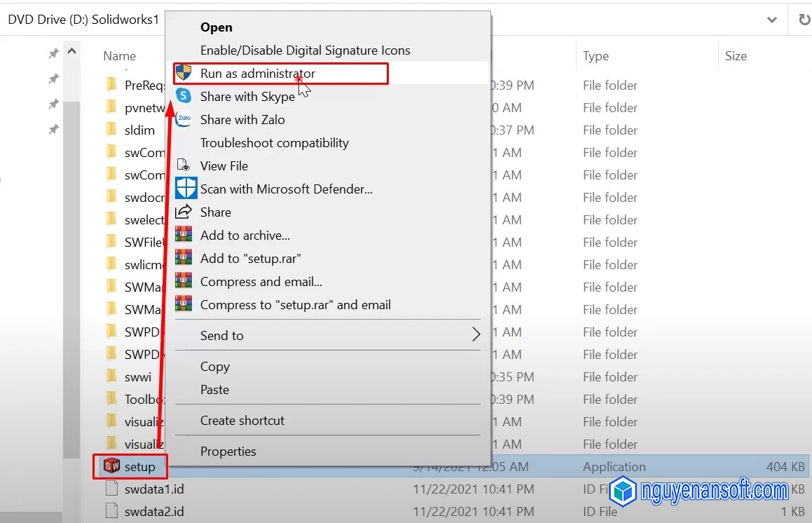Screen dimensions: 812x523
Task: Click Troubleshoot compatibility
Action: coord(274,142)
